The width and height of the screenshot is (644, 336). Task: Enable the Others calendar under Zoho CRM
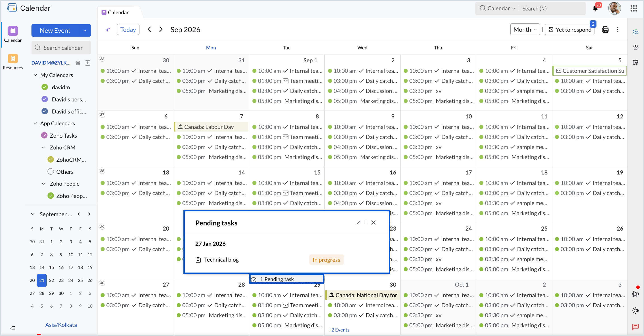click(50, 172)
